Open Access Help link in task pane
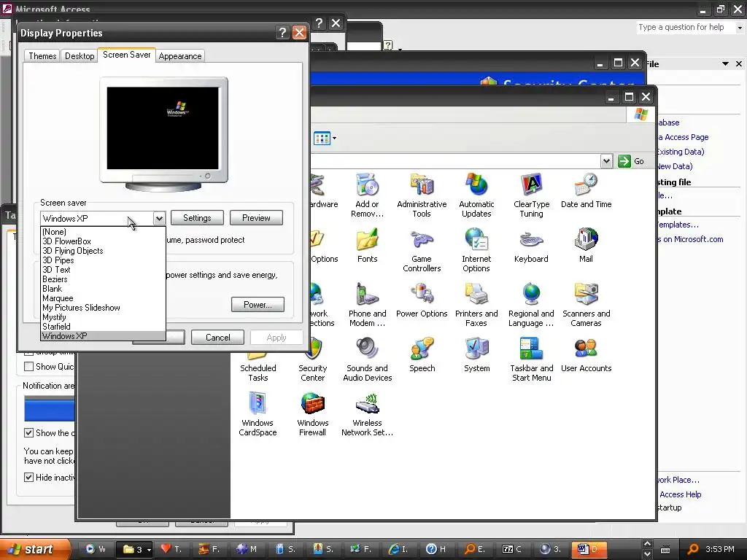The height and width of the screenshot is (560, 747). 680,494
